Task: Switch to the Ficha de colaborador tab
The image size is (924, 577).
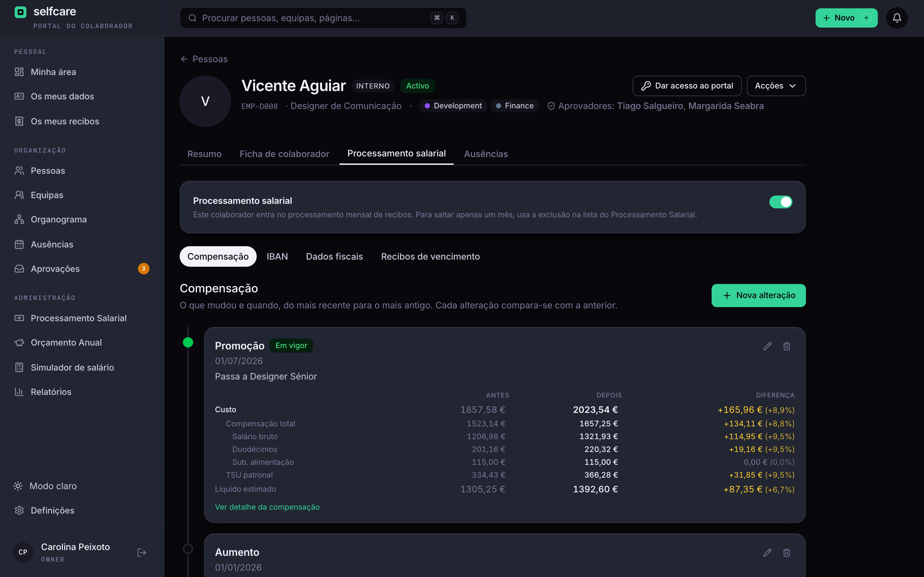Action: click(x=284, y=154)
